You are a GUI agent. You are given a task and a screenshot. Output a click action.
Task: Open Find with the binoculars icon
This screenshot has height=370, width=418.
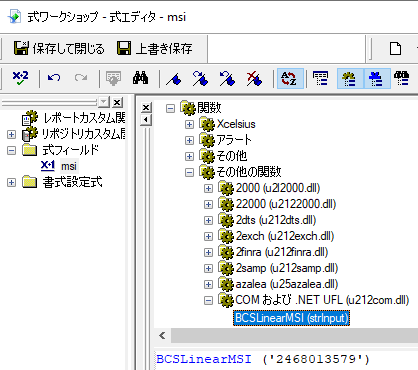pyautogui.click(x=140, y=79)
